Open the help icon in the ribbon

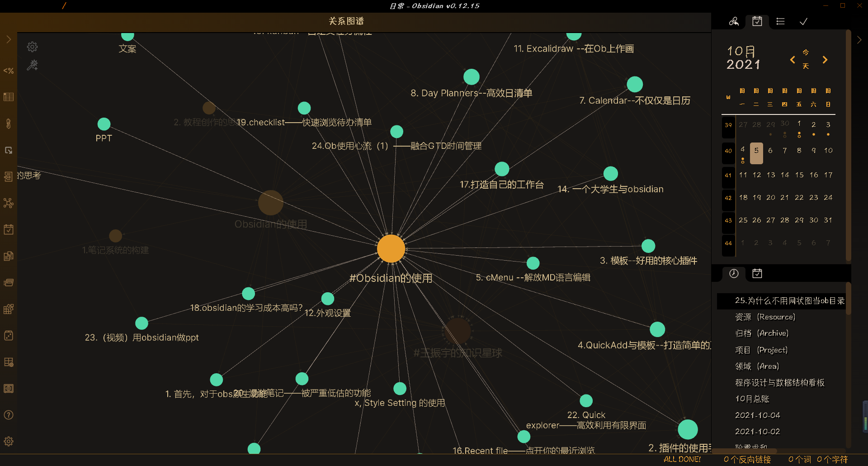point(9,415)
